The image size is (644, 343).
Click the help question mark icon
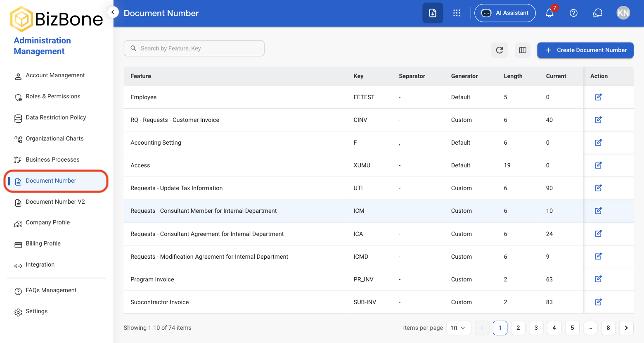coord(573,13)
